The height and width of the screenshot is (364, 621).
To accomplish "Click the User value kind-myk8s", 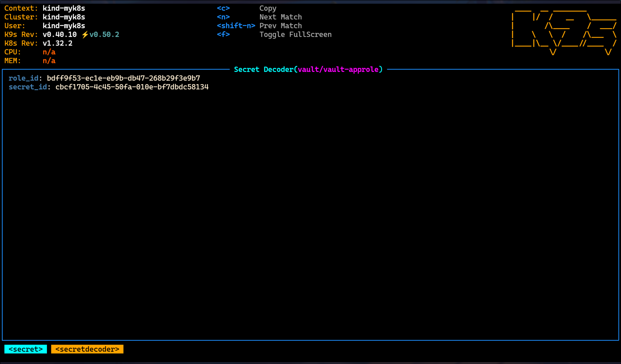I will [x=64, y=26].
